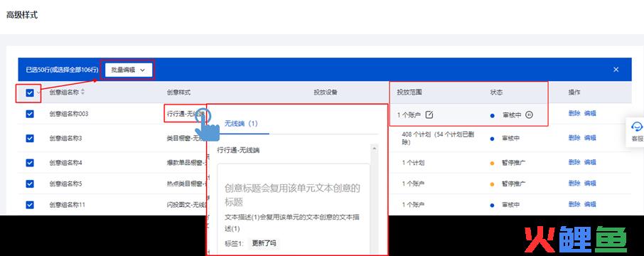The height and width of the screenshot is (256, 644).
Task: Click the 1 个计划 cell in the 创意组名称4 row
Action: [x=413, y=163]
